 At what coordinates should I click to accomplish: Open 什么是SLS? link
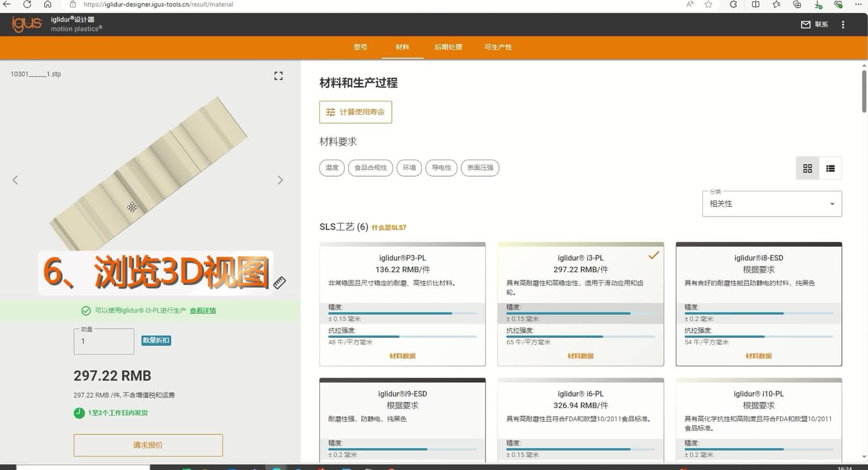pyautogui.click(x=389, y=227)
